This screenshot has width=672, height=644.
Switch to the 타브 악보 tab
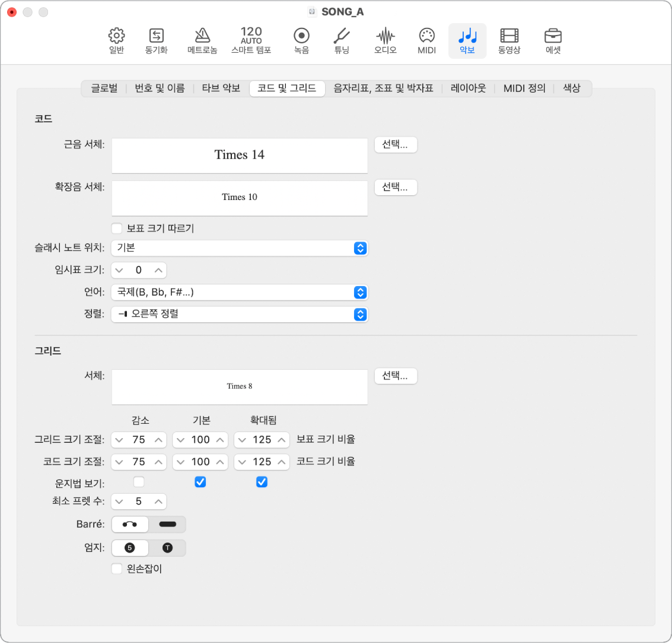tap(221, 88)
